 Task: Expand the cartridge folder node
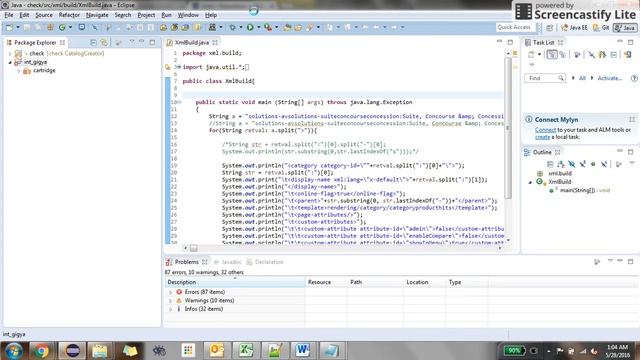tap(18, 71)
